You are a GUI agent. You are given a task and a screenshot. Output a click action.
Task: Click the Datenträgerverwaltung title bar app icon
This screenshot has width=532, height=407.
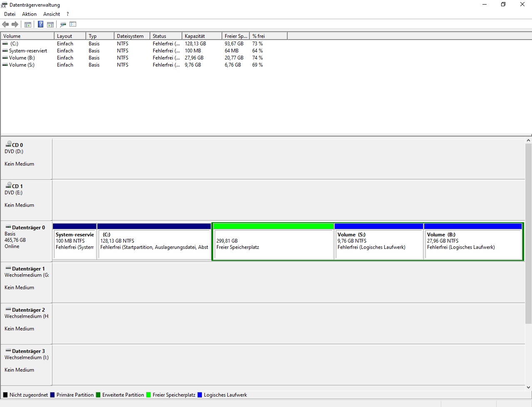tap(4, 5)
